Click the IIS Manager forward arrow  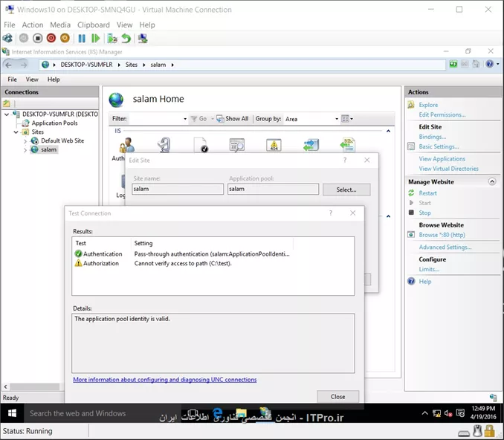pyautogui.click(x=24, y=65)
